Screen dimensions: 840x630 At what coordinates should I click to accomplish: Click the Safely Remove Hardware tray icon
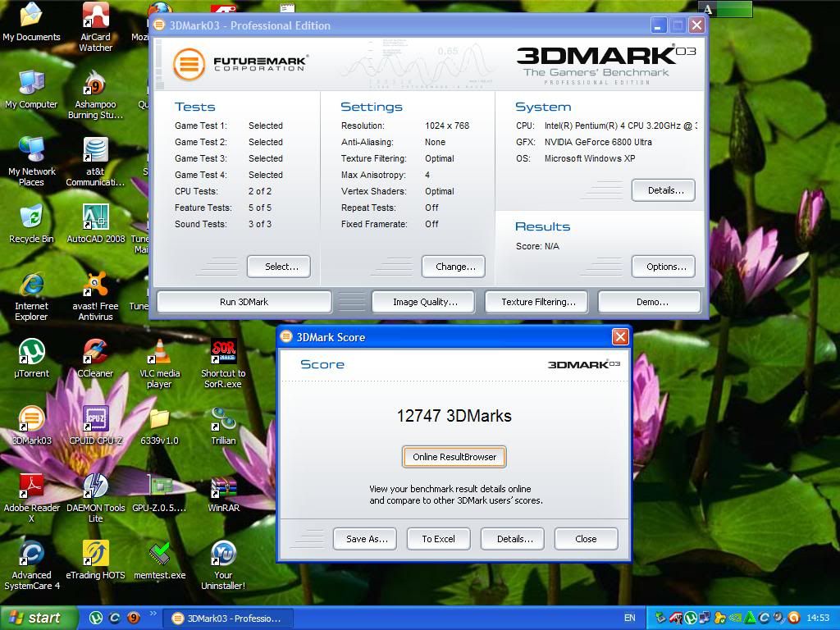tap(660, 618)
